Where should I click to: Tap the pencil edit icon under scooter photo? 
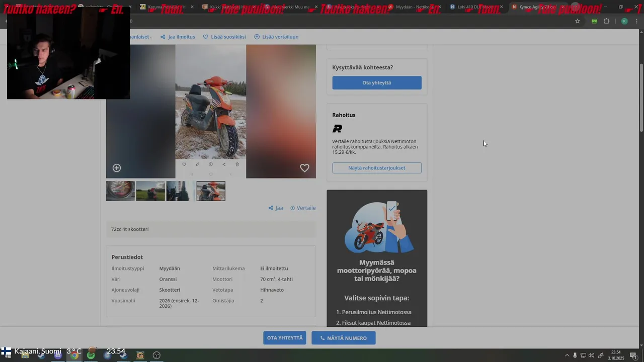tap(197, 164)
